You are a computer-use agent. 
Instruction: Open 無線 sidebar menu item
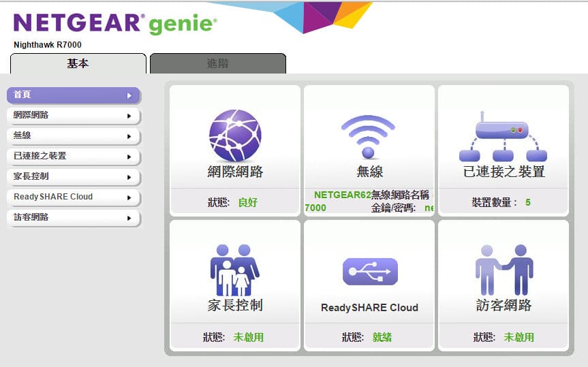click(74, 136)
